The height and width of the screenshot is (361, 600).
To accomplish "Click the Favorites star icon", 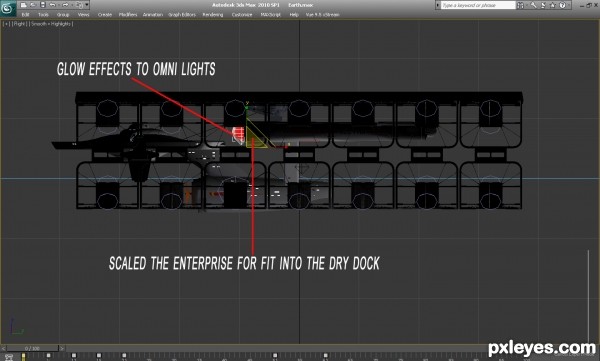I will (553, 5).
